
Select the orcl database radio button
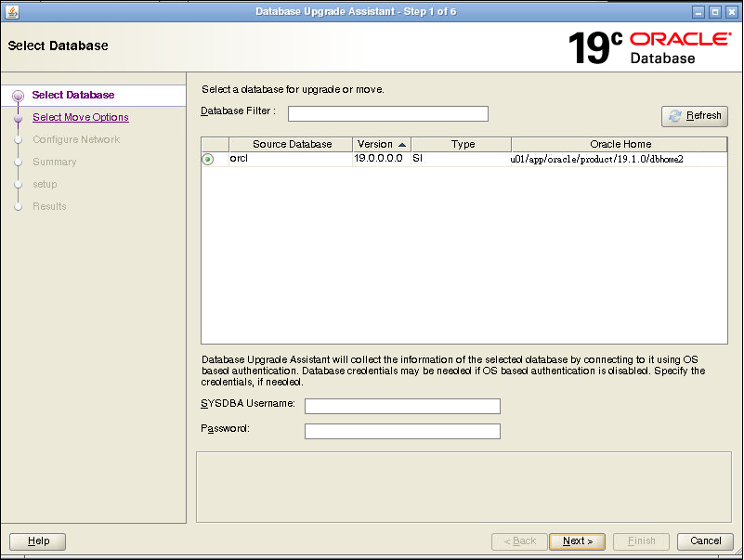point(208,160)
